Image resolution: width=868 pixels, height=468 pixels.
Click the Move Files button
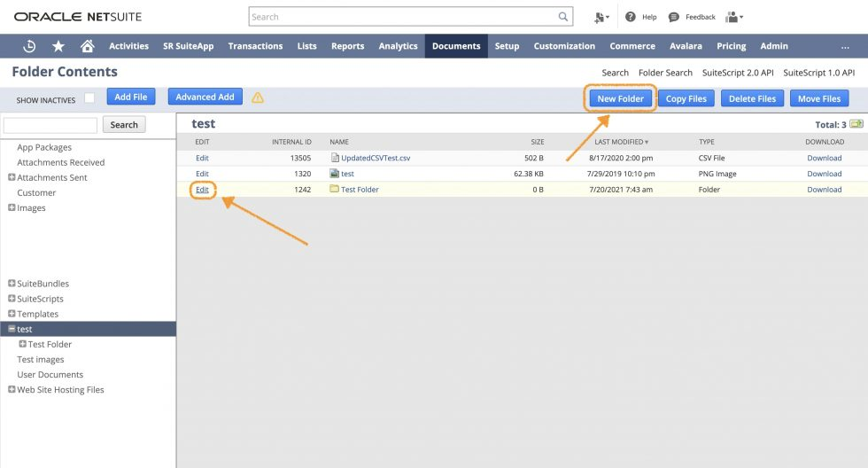coord(818,98)
